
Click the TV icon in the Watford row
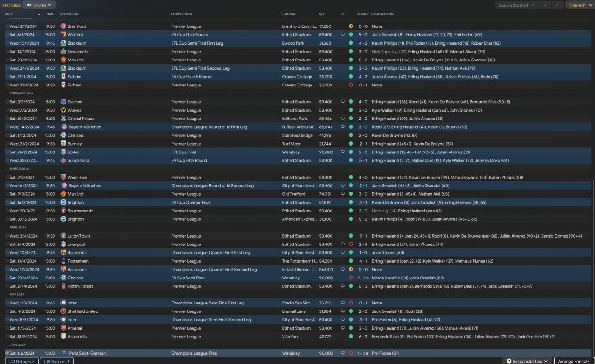343,35
